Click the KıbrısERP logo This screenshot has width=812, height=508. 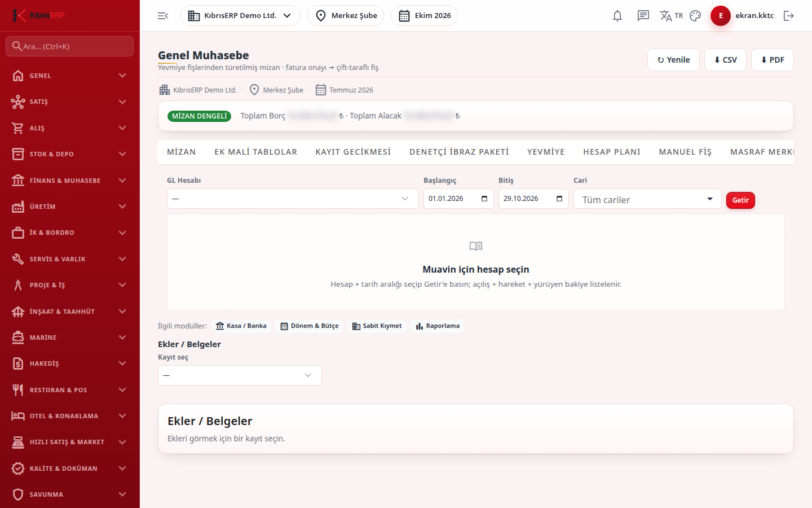click(38, 15)
